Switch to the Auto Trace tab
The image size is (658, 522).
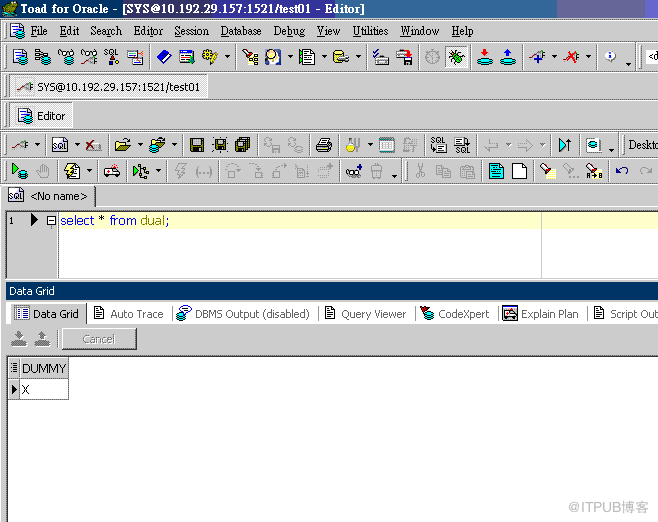pyautogui.click(x=128, y=314)
